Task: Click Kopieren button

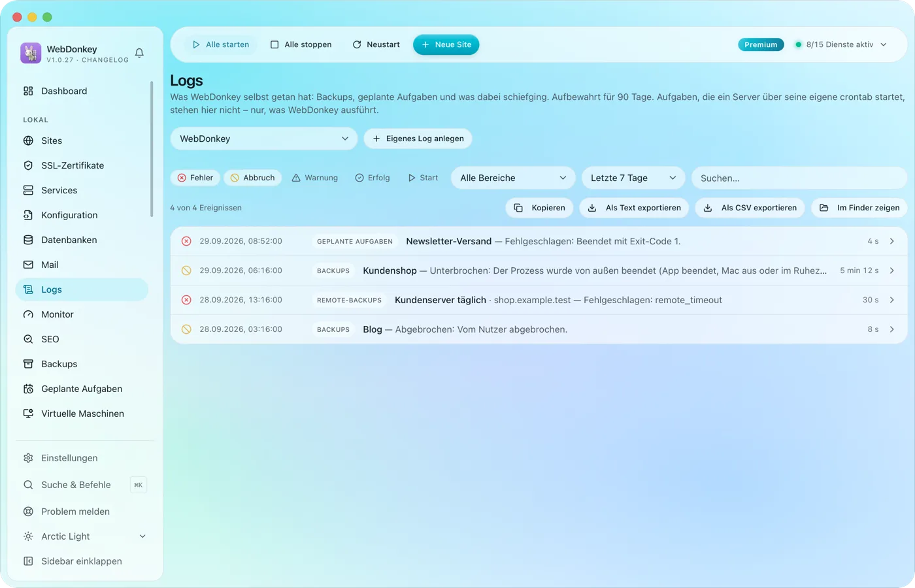Action: pyautogui.click(x=540, y=208)
